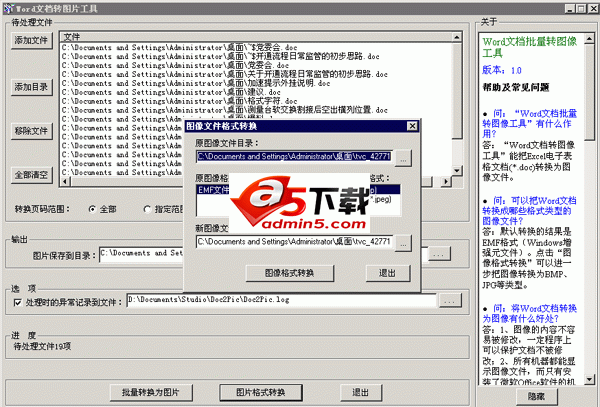Maximize the Word文档转图片工具 window
600x407 pixels.
pyautogui.click(x=581, y=8)
